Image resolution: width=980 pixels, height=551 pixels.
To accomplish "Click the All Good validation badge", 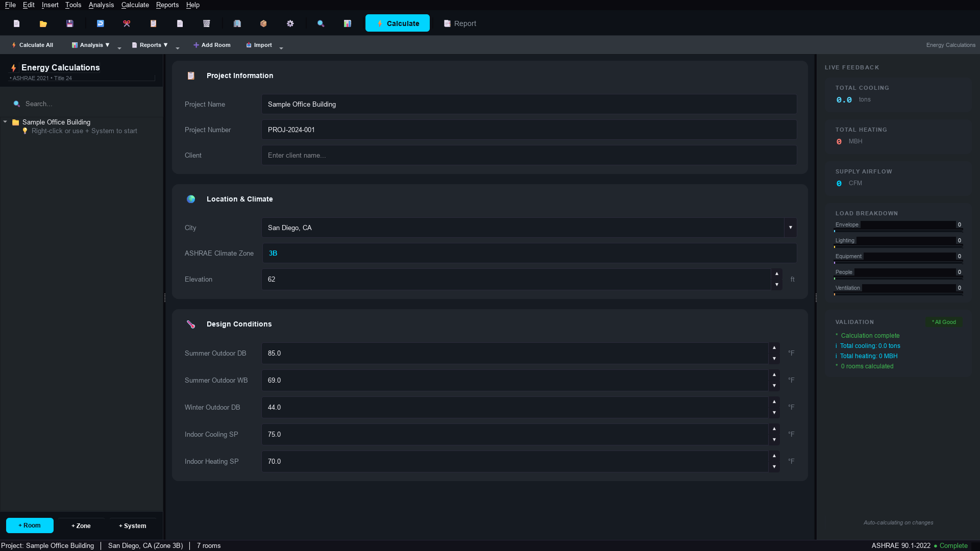I will [x=944, y=322].
